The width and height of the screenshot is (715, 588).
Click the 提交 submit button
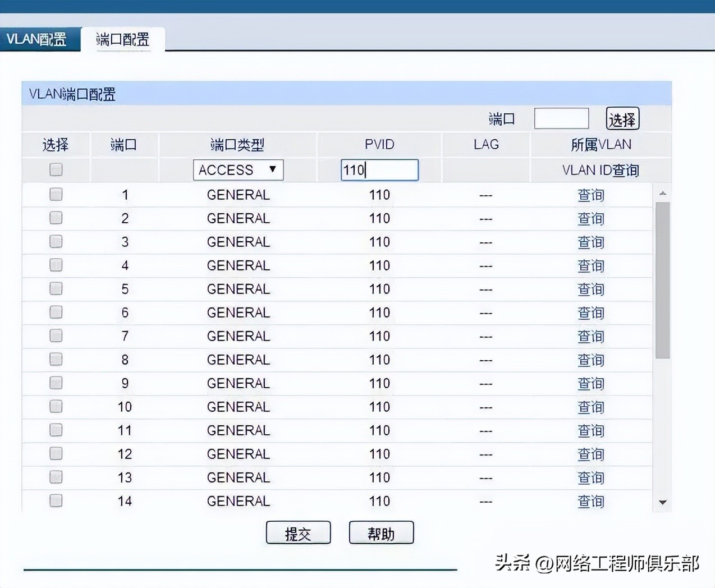pos(298,532)
